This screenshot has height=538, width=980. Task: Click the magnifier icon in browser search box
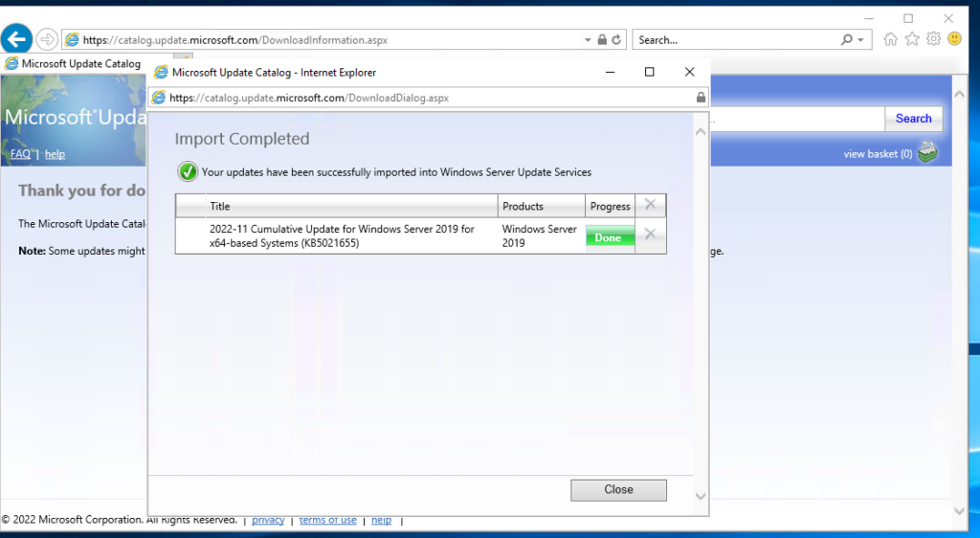coord(847,39)
